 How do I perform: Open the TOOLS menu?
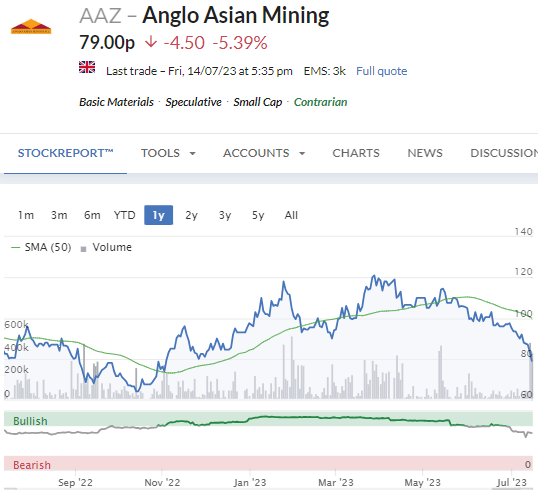[160, 153]
